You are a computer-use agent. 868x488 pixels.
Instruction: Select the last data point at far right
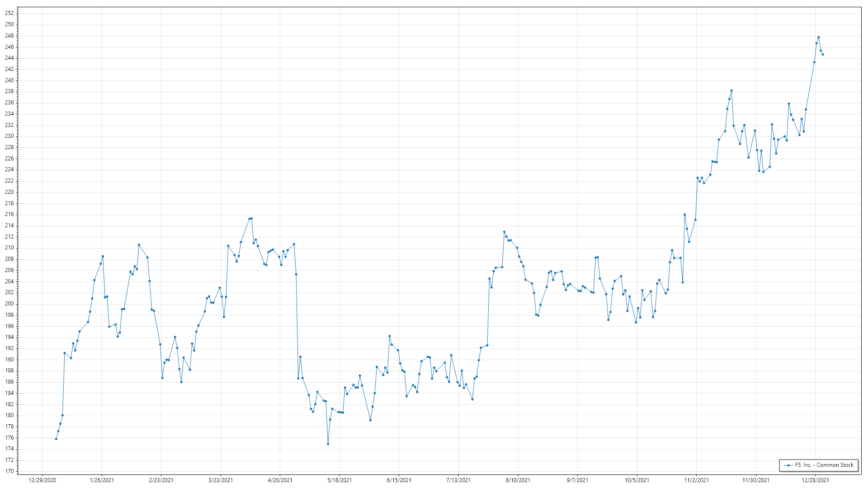click(x=823, y=55)
